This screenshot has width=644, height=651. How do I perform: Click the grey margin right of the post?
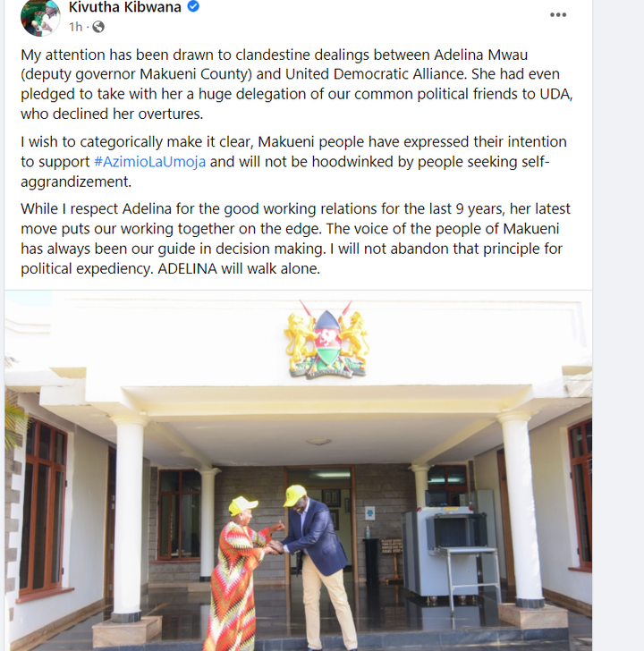(x=618, y=325)
